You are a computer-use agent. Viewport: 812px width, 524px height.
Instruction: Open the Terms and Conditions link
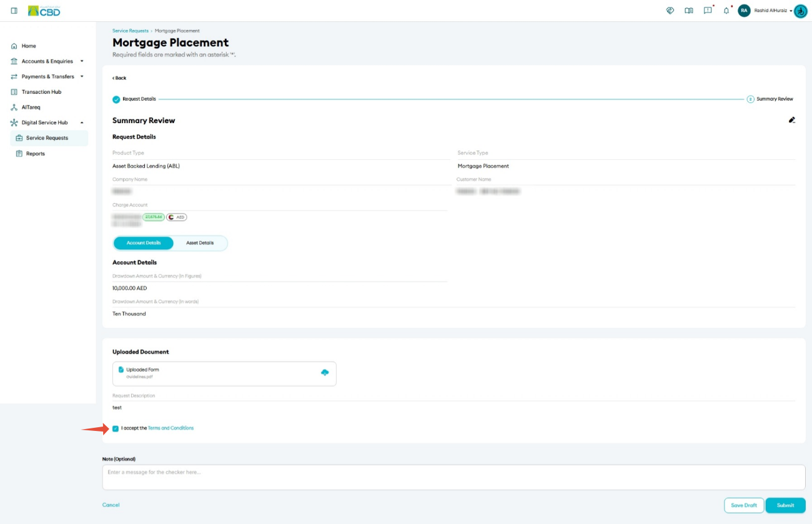171,428
